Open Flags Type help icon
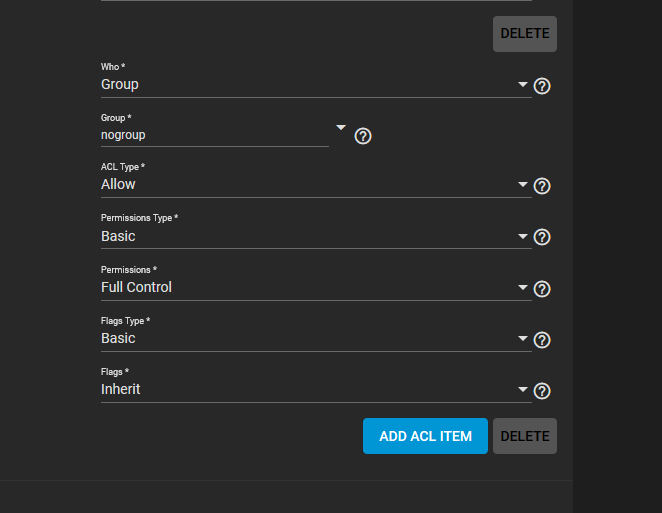This screenshot has width=662, height=513. point(542,340)
